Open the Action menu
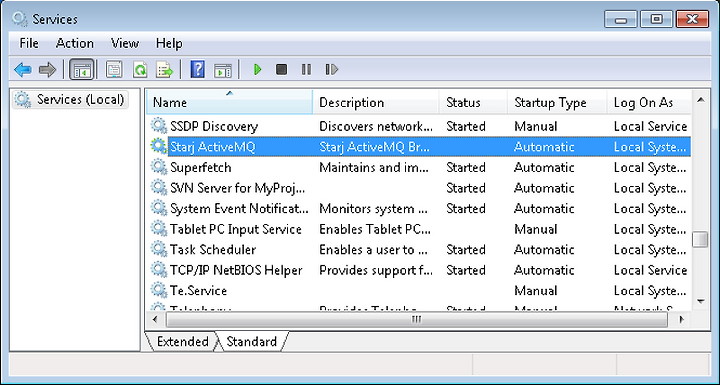This screenshot has height=385, width=720. (74, 44)
